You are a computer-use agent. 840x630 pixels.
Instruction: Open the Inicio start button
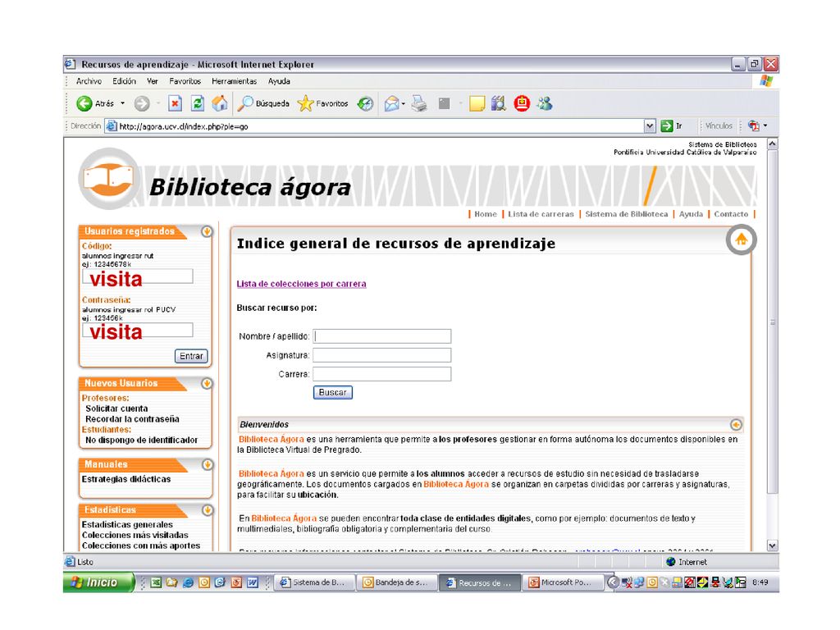tap(98, 582)
